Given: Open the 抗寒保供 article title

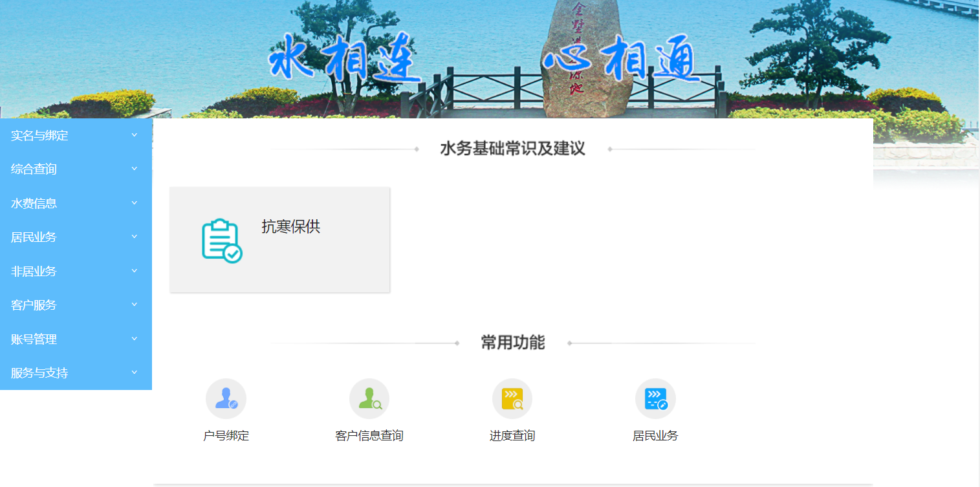Looking at the screenshot, I should tap(291, 227).
